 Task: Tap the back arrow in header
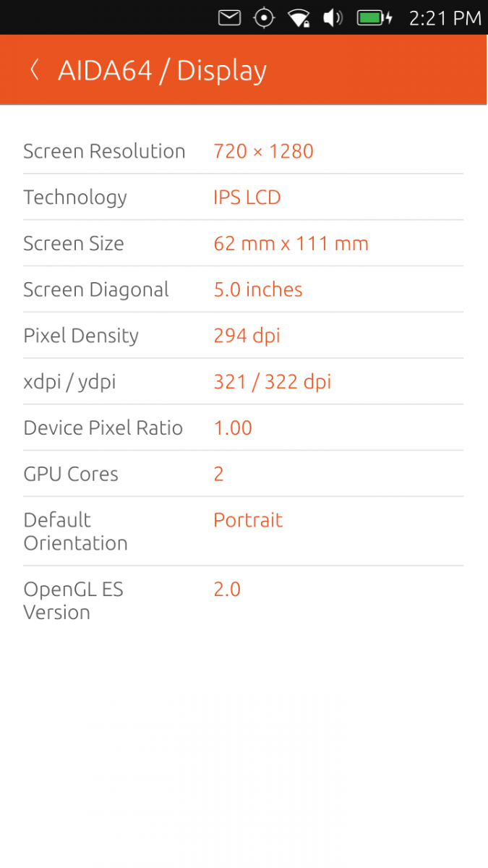point(34,70)
